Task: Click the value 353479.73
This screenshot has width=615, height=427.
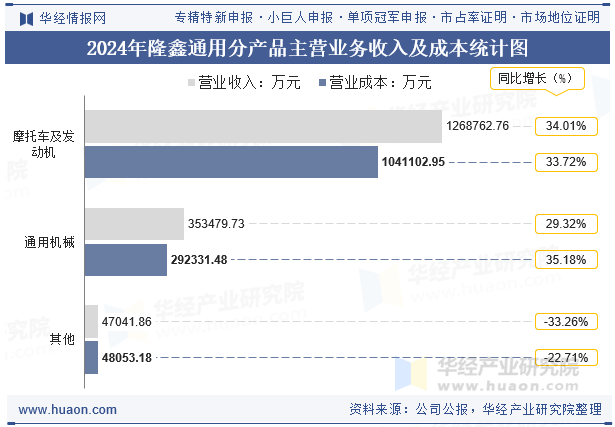Action: pos(216,223)
